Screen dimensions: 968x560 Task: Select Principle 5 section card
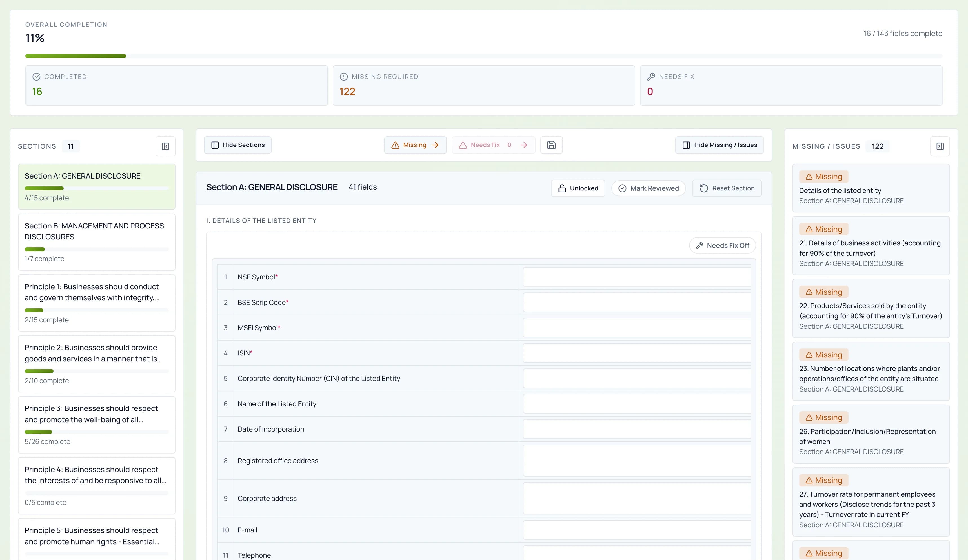[96, 539]
